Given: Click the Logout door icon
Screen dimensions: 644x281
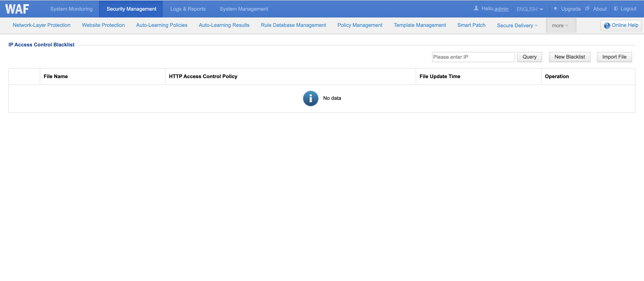Looking at the screenshot, I should [x=616, y=9].
